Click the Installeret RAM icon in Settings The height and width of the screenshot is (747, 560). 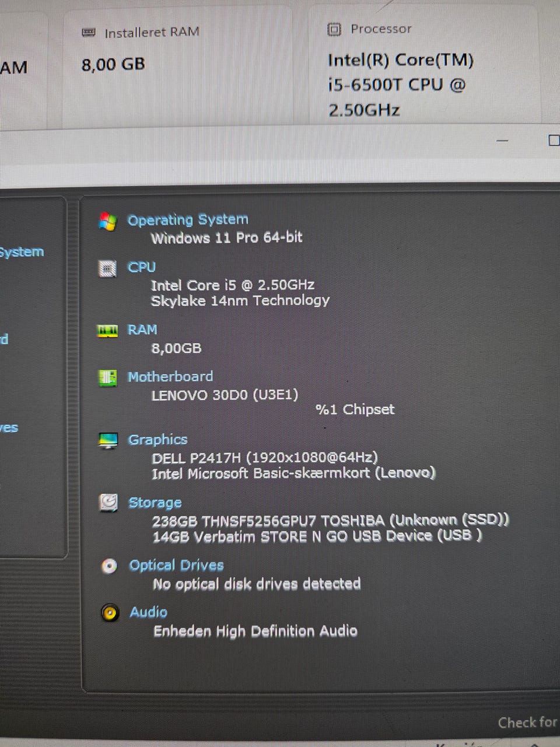coord(89,33)
